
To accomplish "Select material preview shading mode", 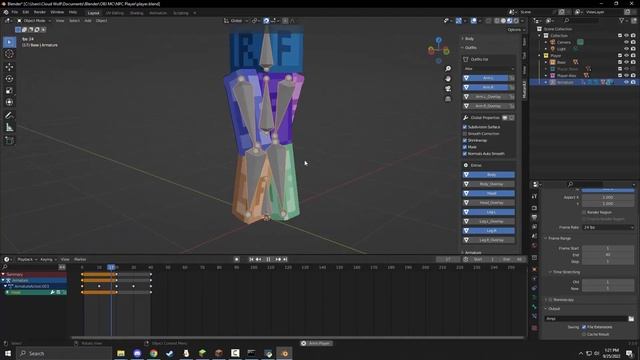I will pos(509,20).
